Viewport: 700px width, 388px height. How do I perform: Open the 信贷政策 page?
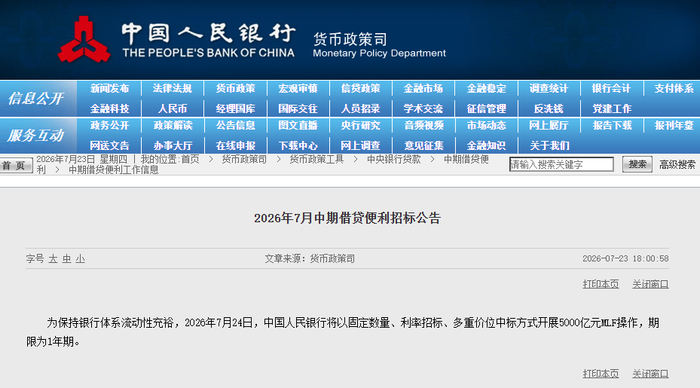coord(361,88)
